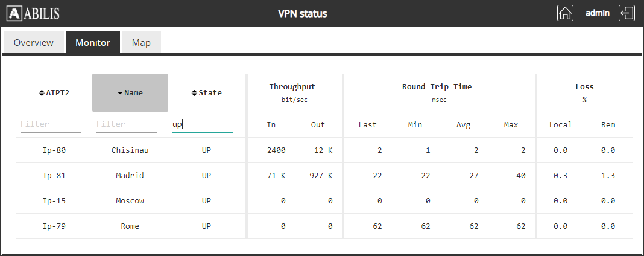644x256 pixels.
Task: Go to the home page icon
Action: [565, 13]
